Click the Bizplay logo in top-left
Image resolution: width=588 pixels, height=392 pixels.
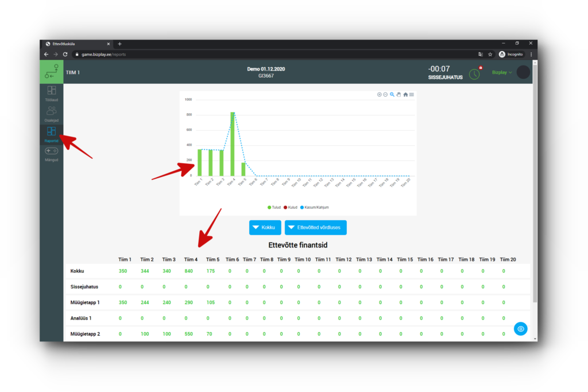click(52, 72)
